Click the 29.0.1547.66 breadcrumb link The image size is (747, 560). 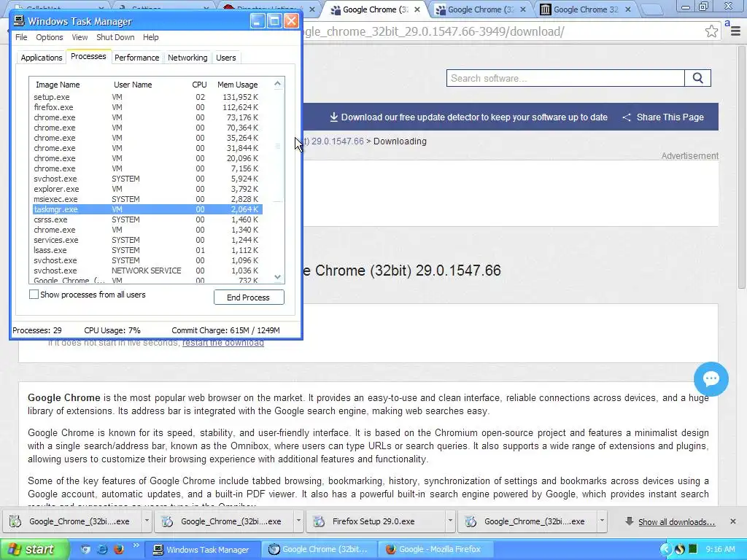[x=333, y=141]
